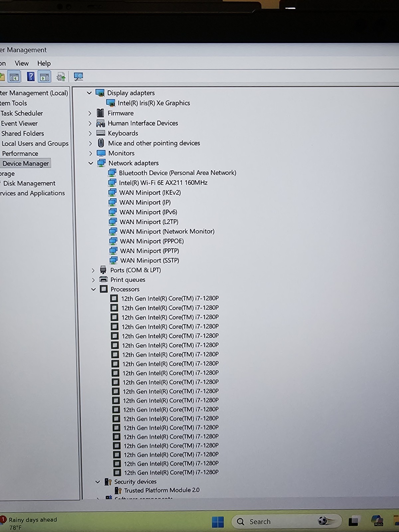The width and height of the screenshot is (399, 532).
Task: Expand the Human Interface Devices node
Action: pyautogui.click(x=90, y=123)
